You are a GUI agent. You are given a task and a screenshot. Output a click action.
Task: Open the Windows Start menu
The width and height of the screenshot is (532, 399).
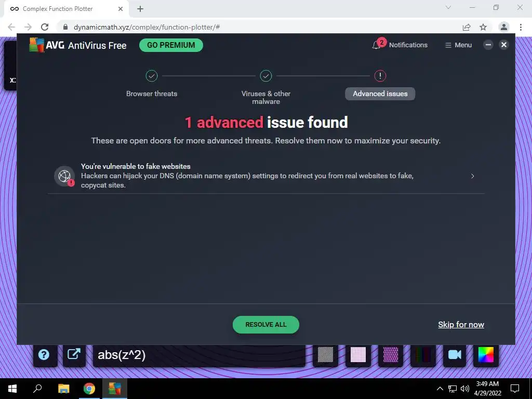[12, 389]
